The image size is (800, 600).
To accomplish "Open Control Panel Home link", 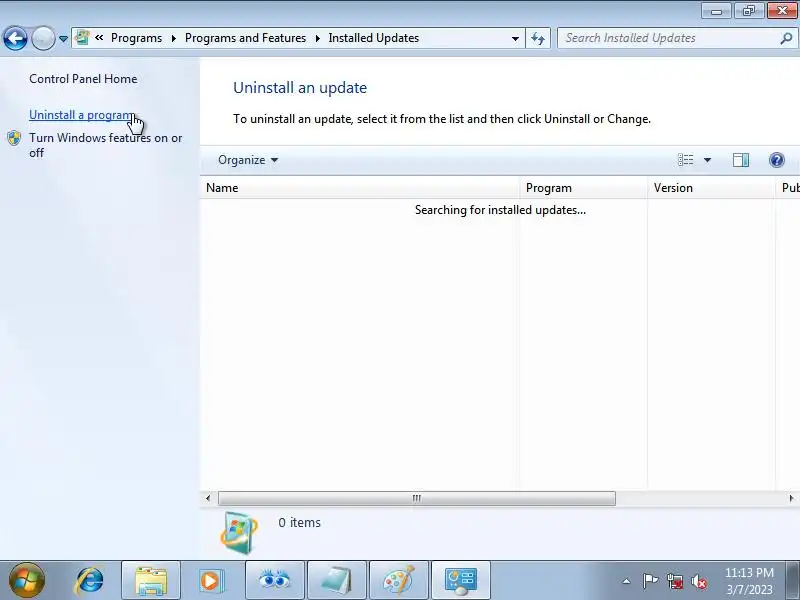I will coord(83,79).
